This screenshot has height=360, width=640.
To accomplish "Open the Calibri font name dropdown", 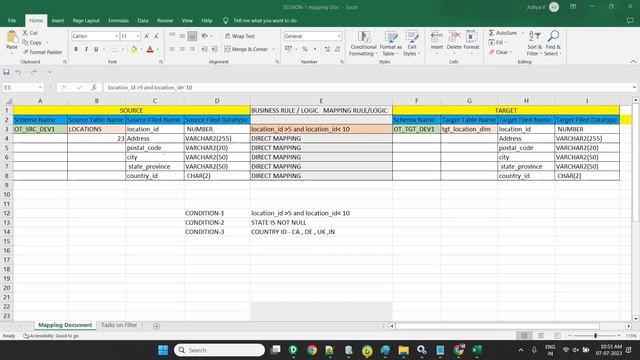I will [116, 36].
